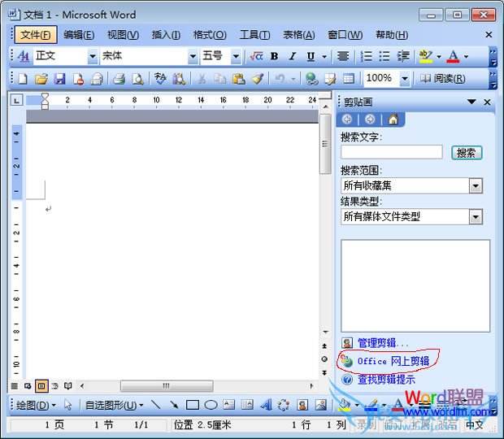
Task: Open the 文件(F) menu
Action: [x=36, y=35]
